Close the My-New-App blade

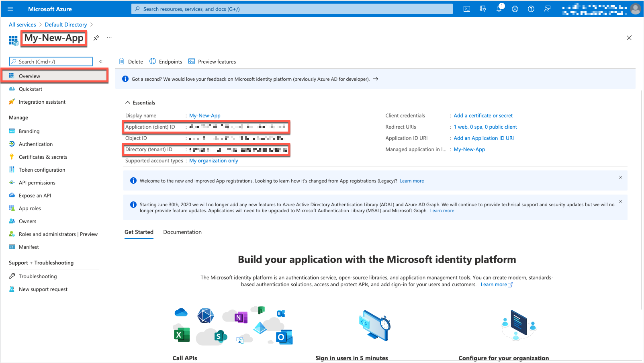tap(629, 38)
